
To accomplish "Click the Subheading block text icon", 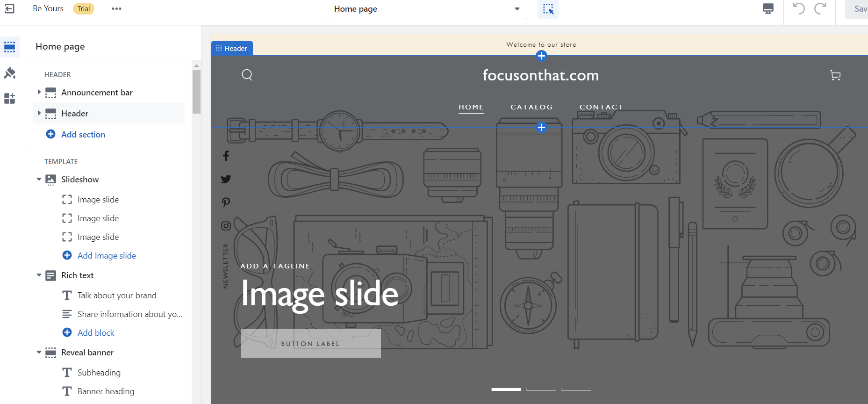I will pos(67,373).
